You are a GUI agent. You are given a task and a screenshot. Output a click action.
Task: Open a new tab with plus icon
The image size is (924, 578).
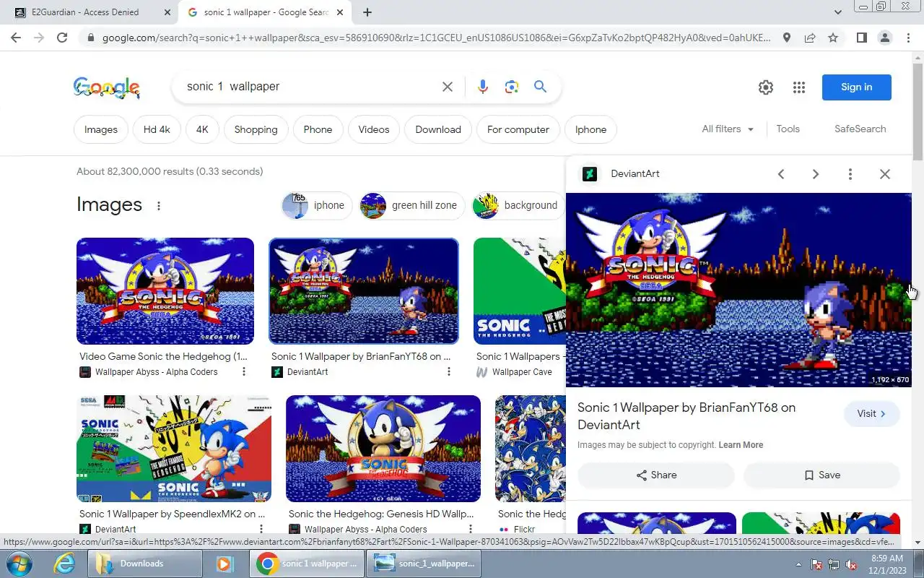click(367, 12)
